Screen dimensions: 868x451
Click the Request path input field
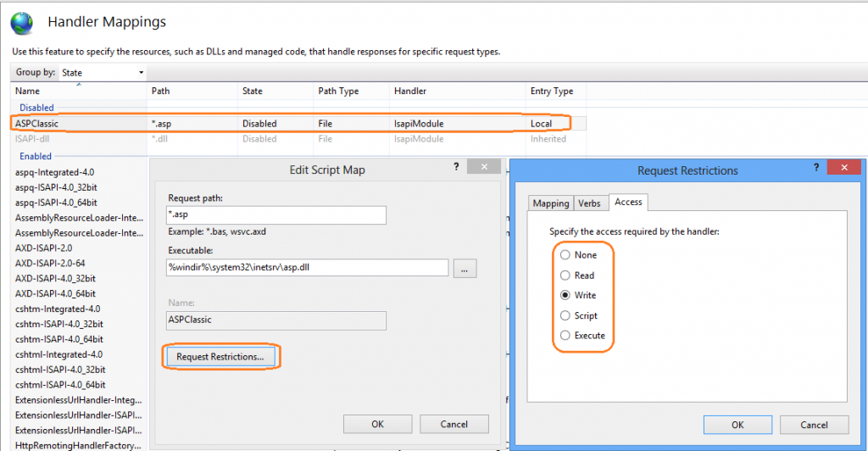tap(276, 214)
